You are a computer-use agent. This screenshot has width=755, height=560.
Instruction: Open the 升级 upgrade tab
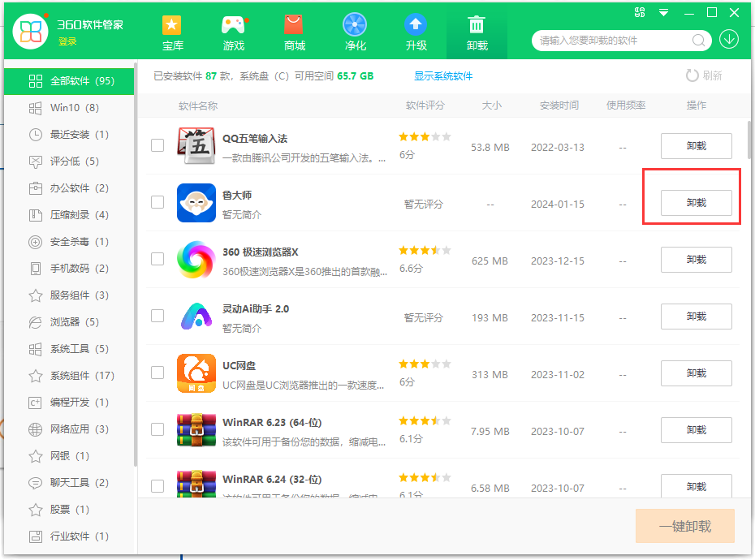pos(416,32)
